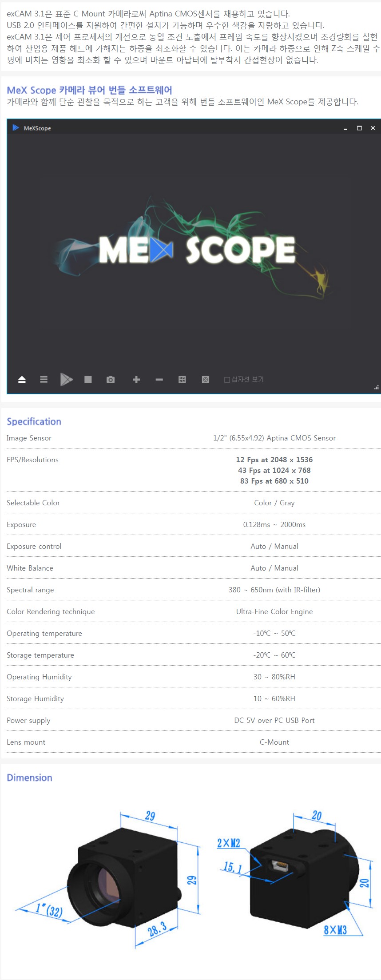381x980 pixels.
Task: Click the resize grip in MeXScope corner
Action: click(x=377, y=388)
